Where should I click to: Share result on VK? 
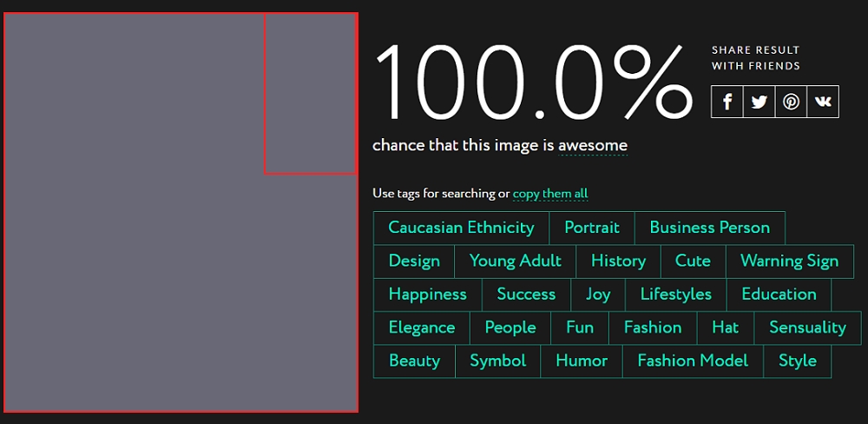[823, 102]
